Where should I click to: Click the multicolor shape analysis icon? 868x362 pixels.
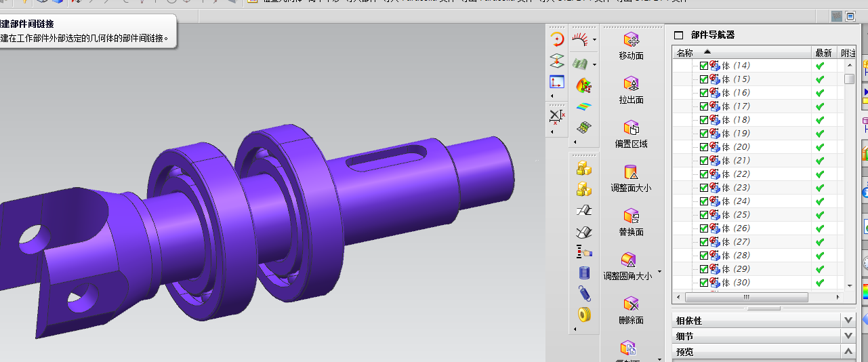point(583,85)
